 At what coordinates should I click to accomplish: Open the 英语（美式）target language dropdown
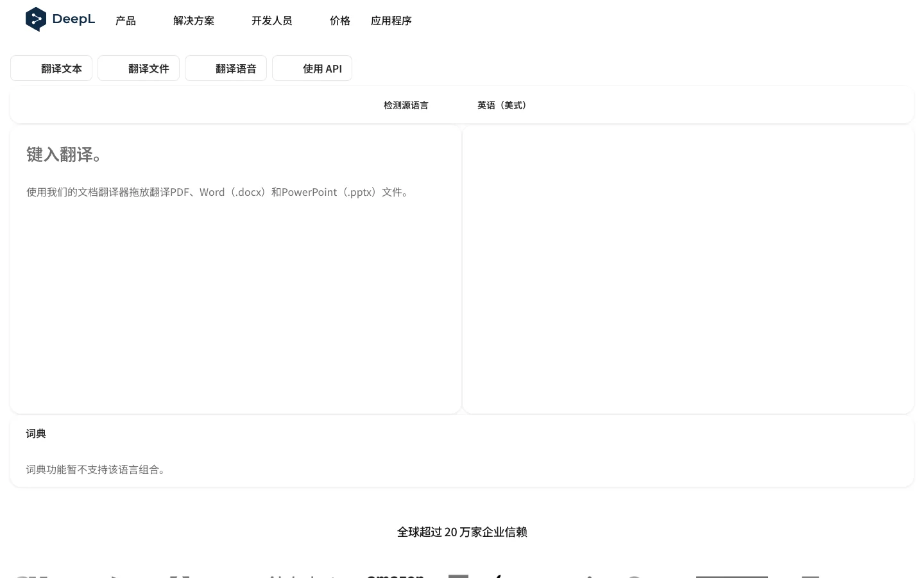tap(504, 105)
